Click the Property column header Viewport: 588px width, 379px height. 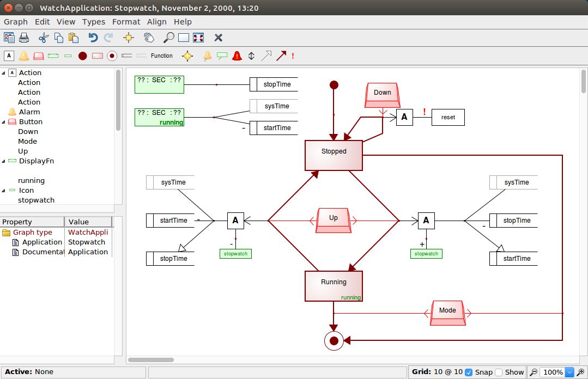point(32,222)
